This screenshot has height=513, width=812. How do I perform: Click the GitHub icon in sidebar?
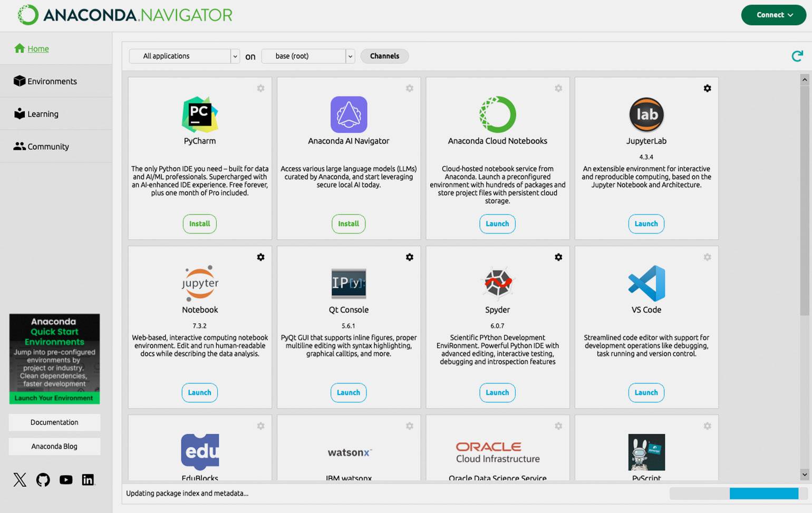(43, 480)
